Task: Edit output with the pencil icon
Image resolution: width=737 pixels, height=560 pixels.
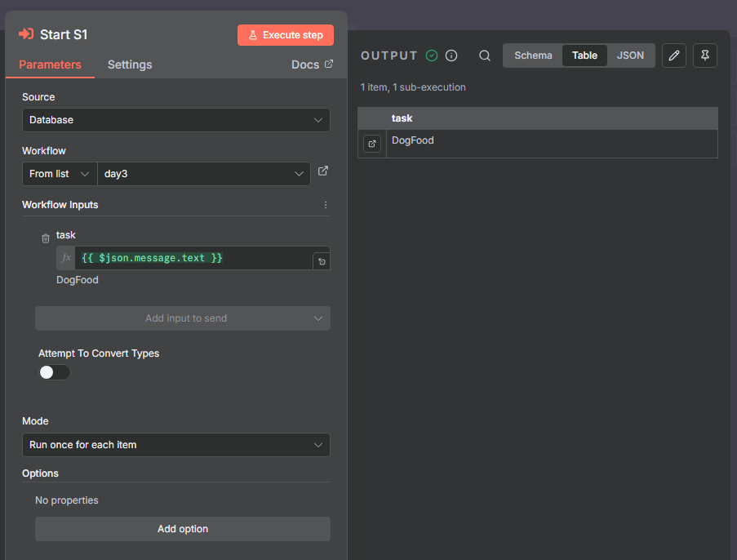Action: (x=674, y=55)
